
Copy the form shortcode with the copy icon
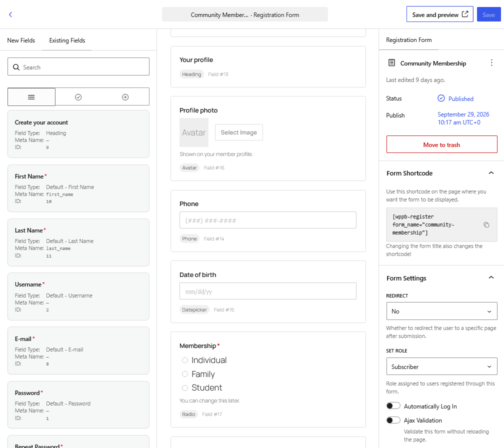(x=486, y=224)
